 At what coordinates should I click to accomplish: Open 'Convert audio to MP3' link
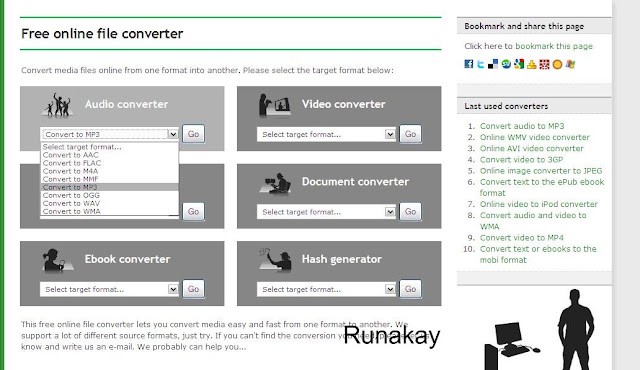[522, 126]
